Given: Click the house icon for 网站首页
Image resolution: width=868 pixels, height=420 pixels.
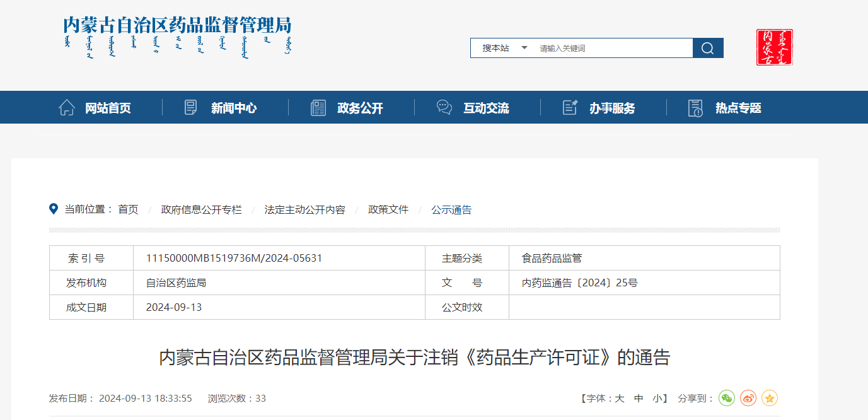Looking at the screenshot, I should tap(67, 108).
